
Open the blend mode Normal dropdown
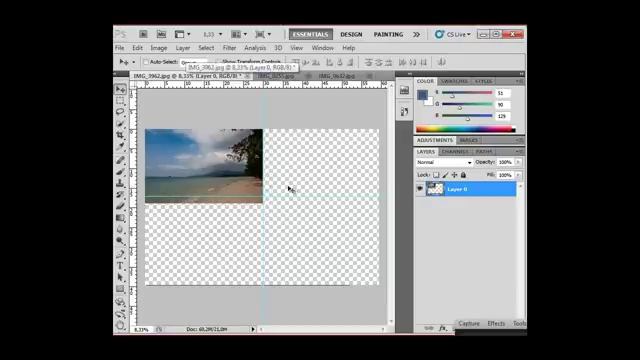(x=444, y=162)
